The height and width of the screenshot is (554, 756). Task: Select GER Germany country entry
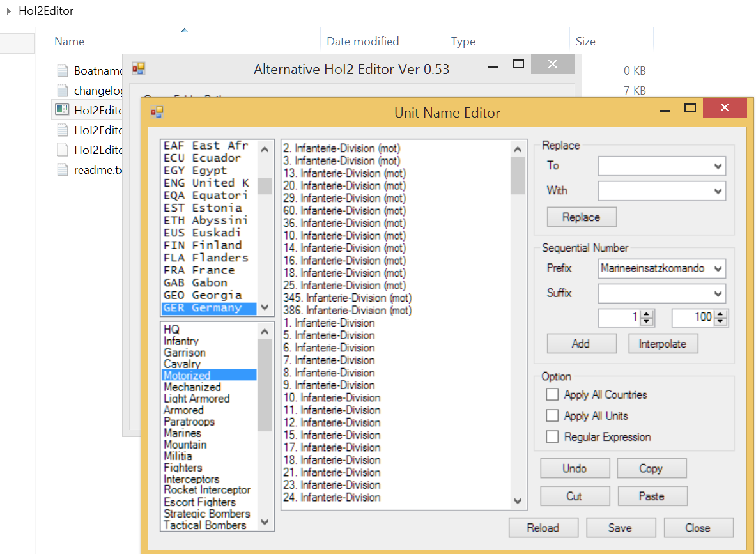209,307
